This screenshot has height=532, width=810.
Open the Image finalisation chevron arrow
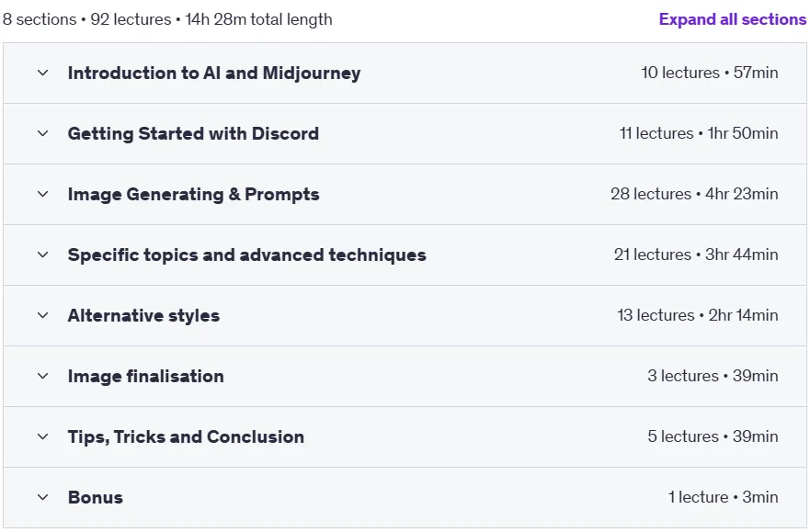coord(43,376)
